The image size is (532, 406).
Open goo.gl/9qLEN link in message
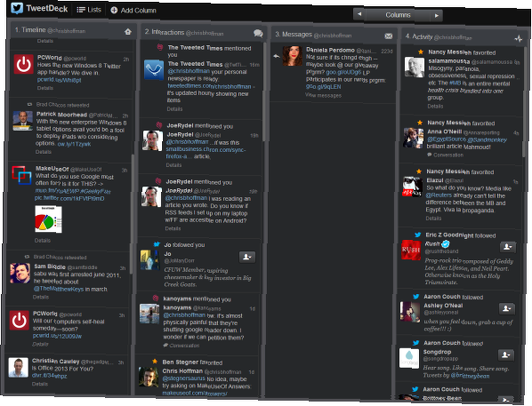(x=323, y=87)
